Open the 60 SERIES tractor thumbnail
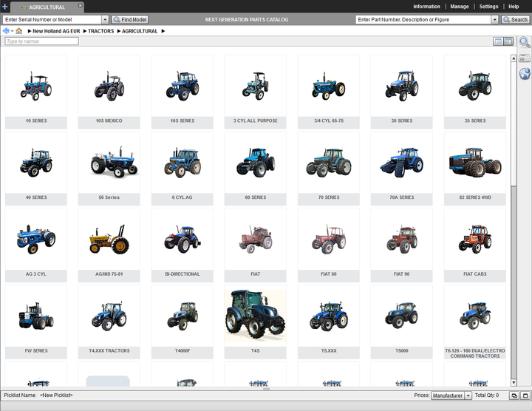 tap(255, 169)
